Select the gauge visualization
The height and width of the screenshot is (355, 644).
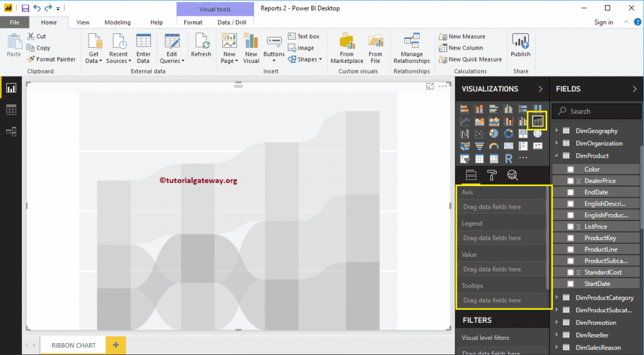[x=494, y=146]
